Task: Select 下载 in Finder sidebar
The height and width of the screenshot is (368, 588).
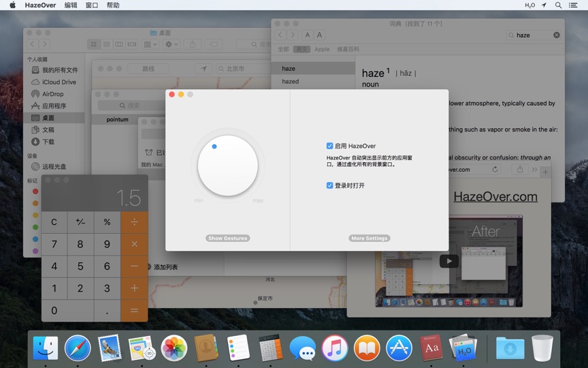Action: tap(54, 142)
